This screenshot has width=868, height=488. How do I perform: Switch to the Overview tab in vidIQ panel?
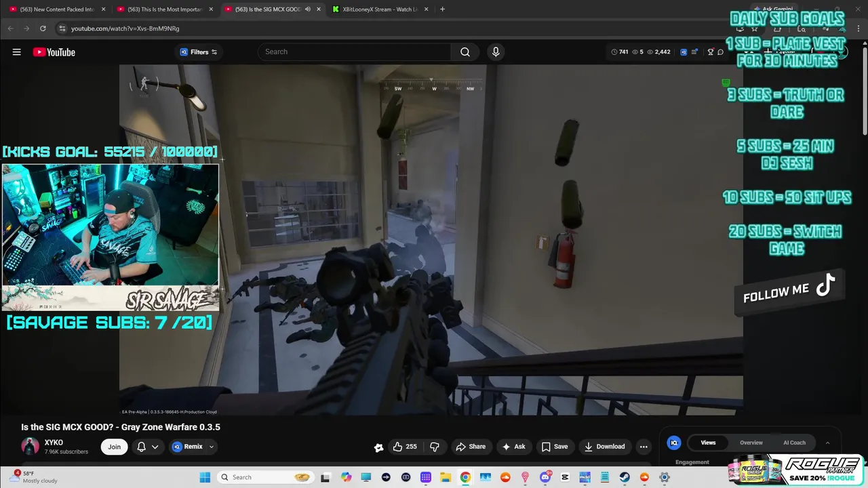point(751,443)
